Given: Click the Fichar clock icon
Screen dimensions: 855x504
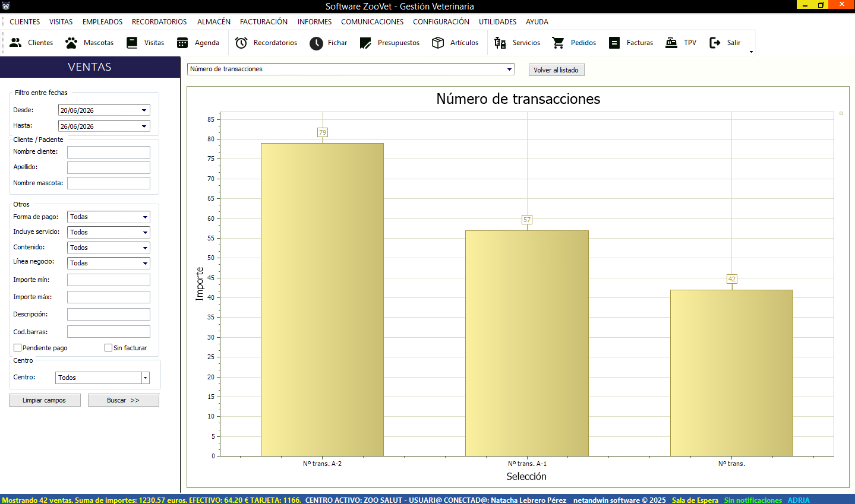Looking at the screenshot, I should tap(316, 43).
